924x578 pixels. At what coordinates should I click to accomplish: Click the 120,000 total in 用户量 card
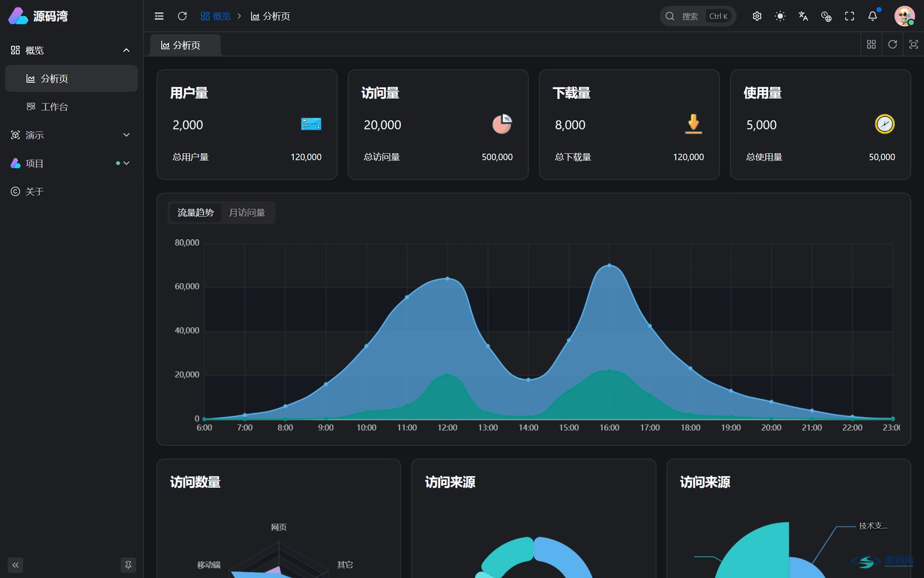click(x=306, y=157)
